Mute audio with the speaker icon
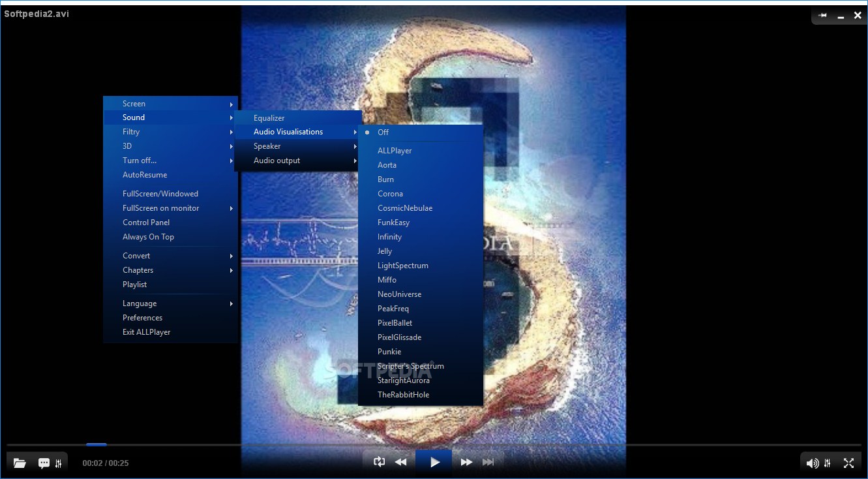Viewport: 868px width, 479px height. coord(812,463)
